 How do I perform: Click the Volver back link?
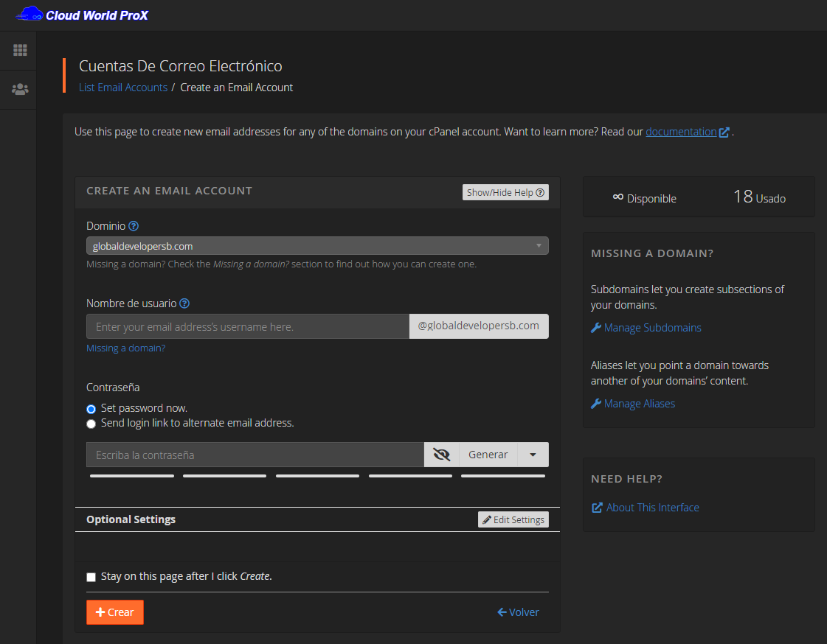(x=518, y=612)
